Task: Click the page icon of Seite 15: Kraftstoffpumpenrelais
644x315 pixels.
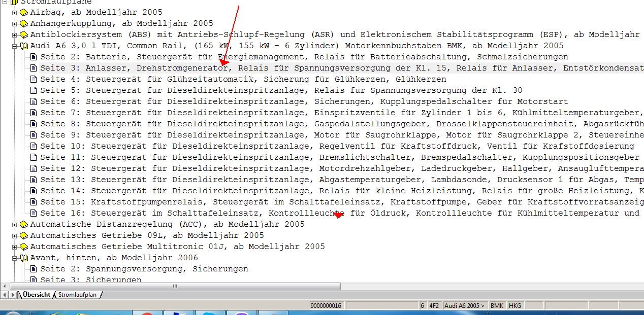Action: tap(34, 202)
